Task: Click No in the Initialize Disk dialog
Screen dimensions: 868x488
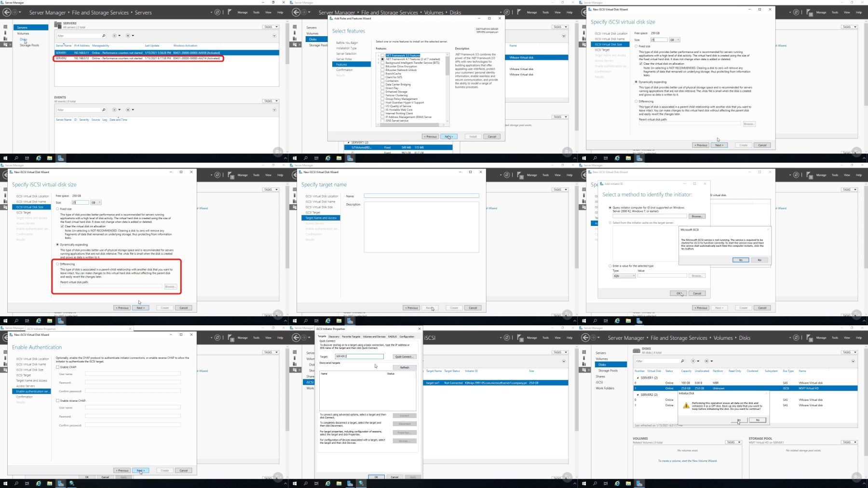Action: click(758, 420)
